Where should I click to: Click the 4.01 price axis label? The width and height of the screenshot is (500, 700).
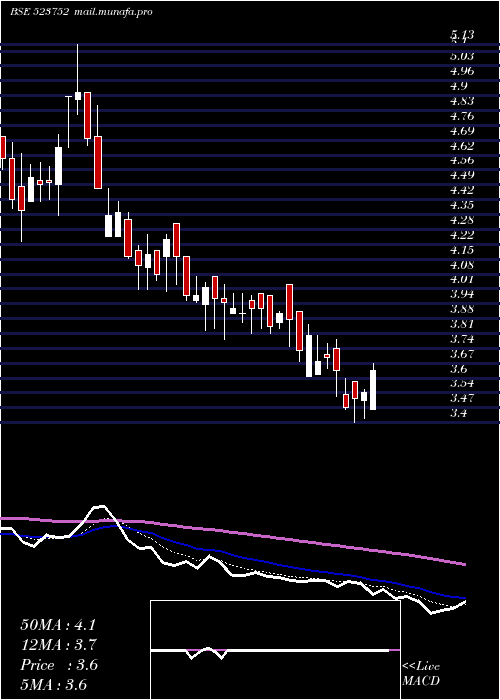(x=462, y=279)
